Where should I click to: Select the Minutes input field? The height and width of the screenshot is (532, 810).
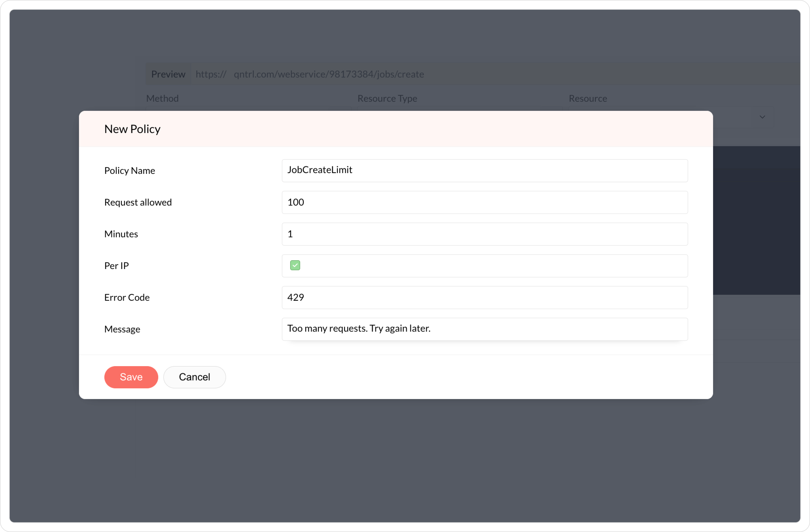point(484,234)
